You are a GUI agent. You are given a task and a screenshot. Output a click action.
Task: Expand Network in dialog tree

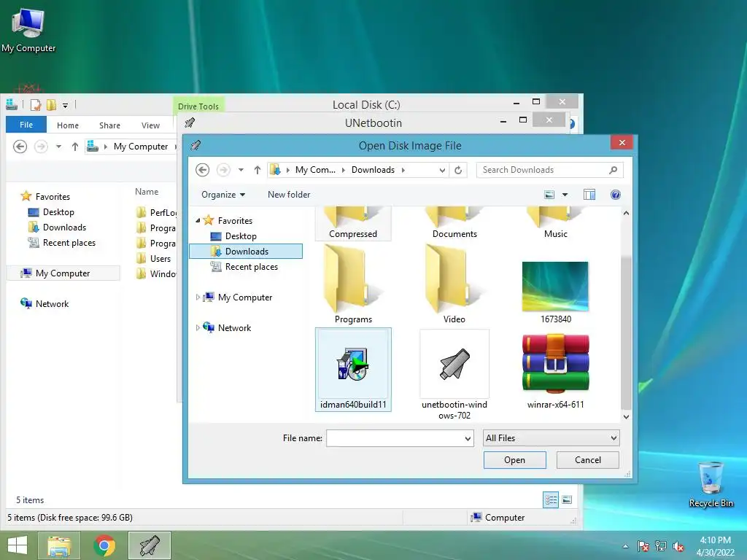pyautogui.click(x=198, y=327)
